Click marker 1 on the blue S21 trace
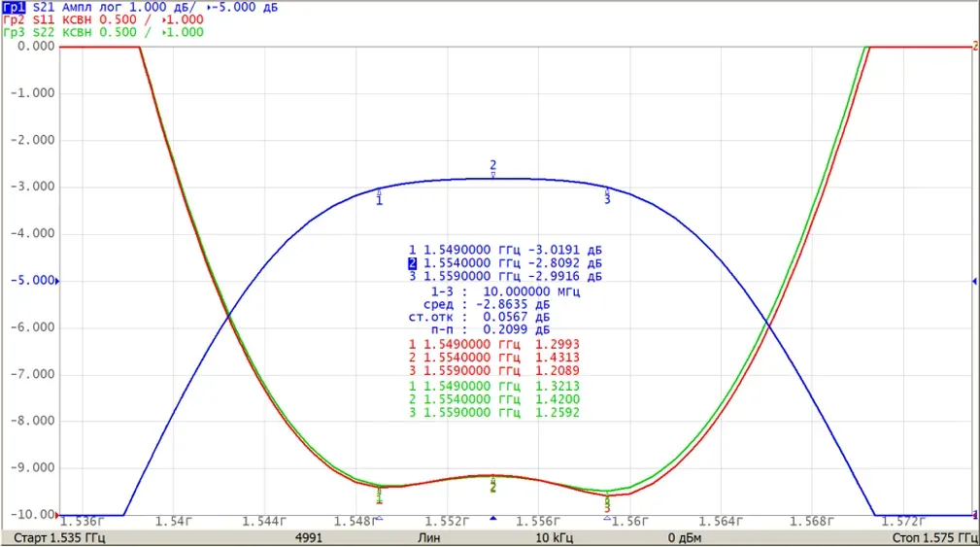The image size is (980, 547). pos(379,196)
